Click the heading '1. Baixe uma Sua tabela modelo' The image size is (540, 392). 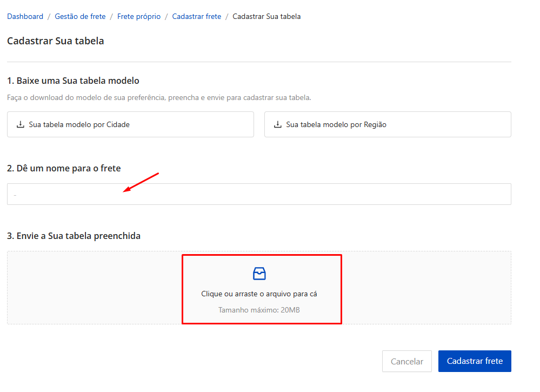pos(73,81)
